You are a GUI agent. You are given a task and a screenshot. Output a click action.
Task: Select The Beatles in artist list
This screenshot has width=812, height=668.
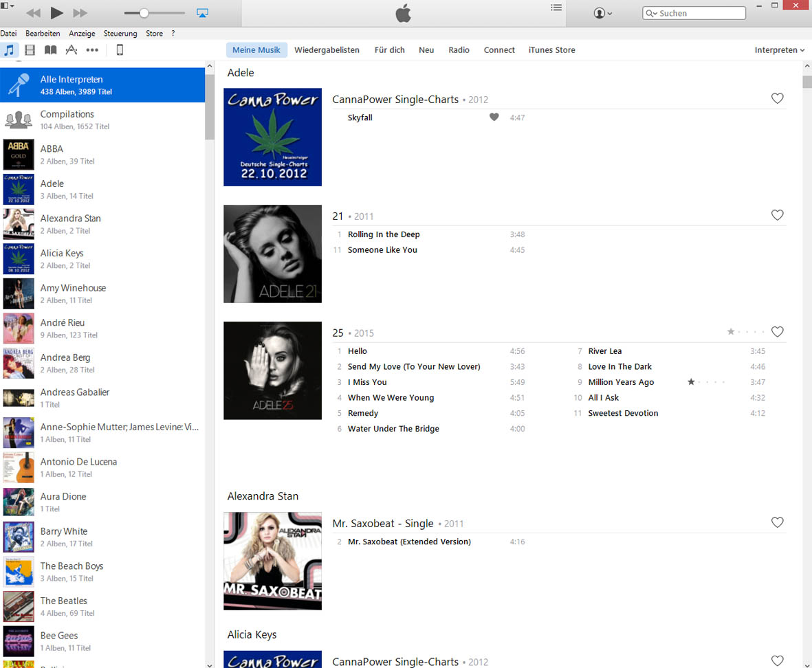(x=102, y=606)
